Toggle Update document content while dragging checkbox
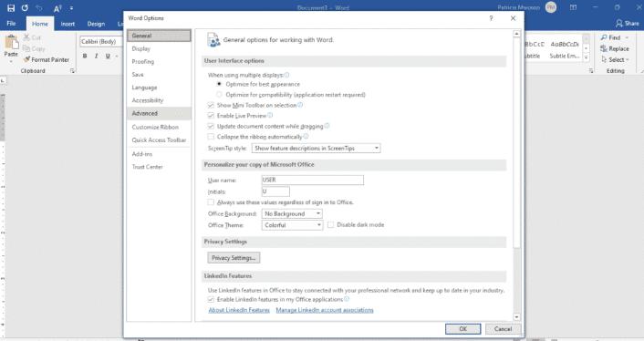Viewport: 644px width, 341px height. tap(211, 127)
